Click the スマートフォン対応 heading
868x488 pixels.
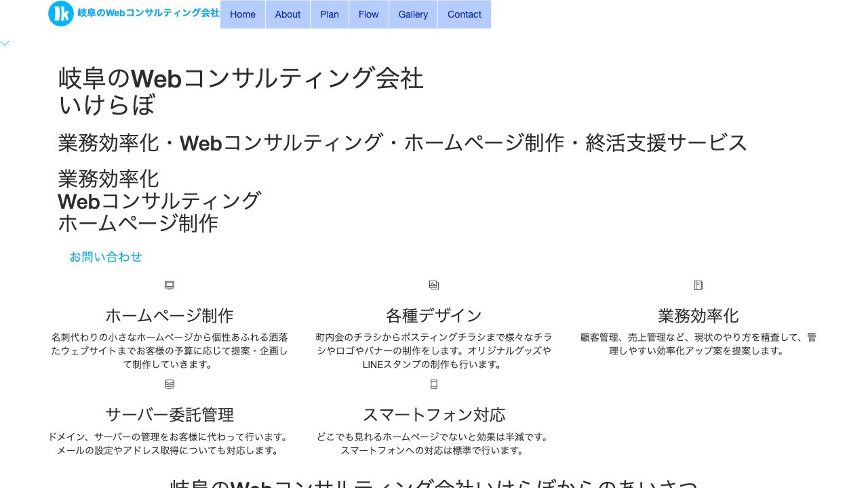[434, 415]
